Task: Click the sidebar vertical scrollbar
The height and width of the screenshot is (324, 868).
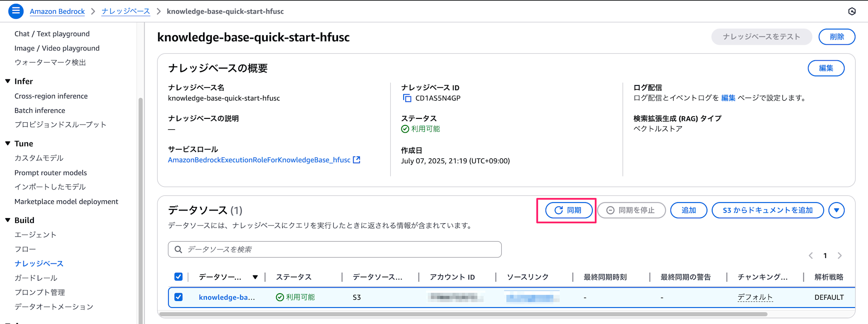Action: pyautogui.click(x=140, y=210)
